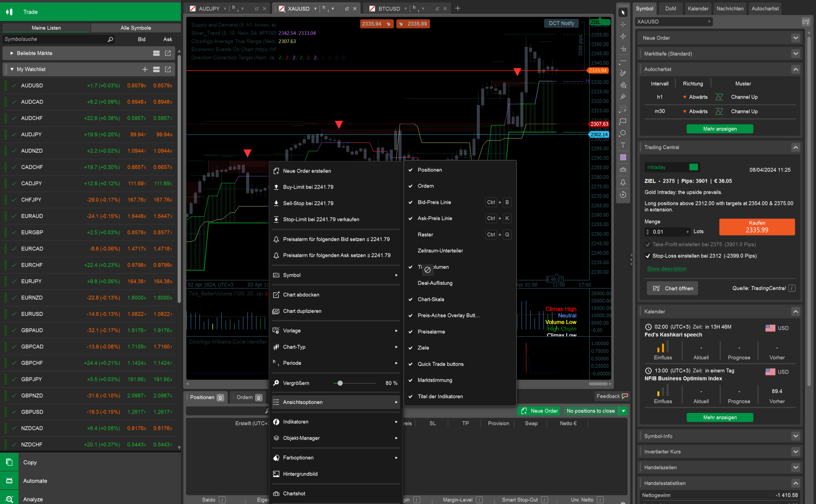This screenshot has width=816, height=504.
Task: Switch to the DoM tab
Action: pyautogui.click(x=670, y=9)
